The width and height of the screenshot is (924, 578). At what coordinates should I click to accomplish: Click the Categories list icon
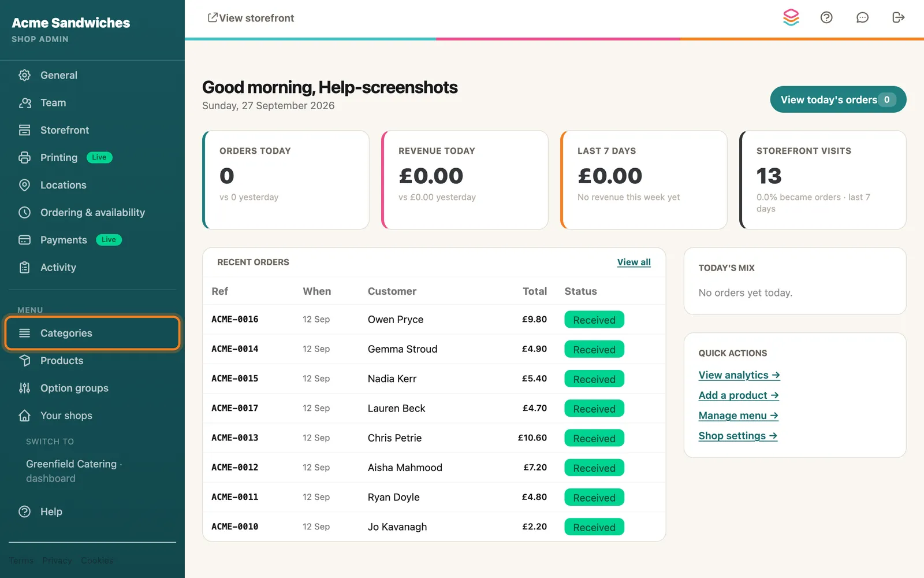(24, 333)
